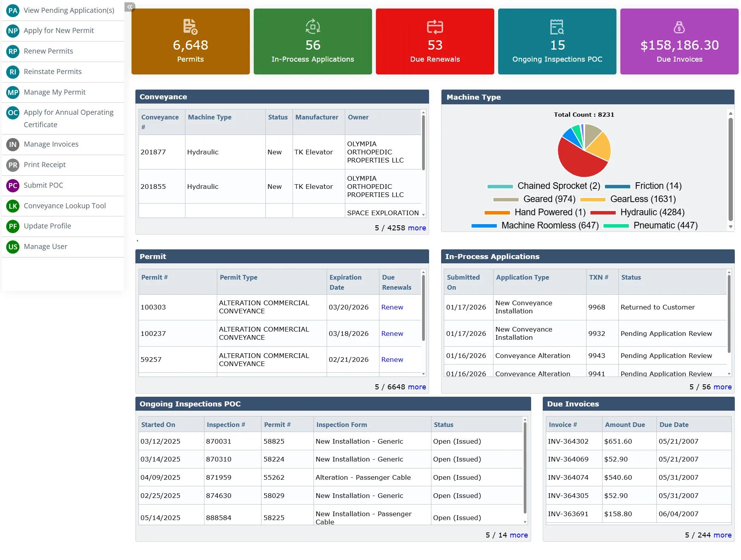
Task: Click Renew link for permit 59257
Action: point(392,360)
